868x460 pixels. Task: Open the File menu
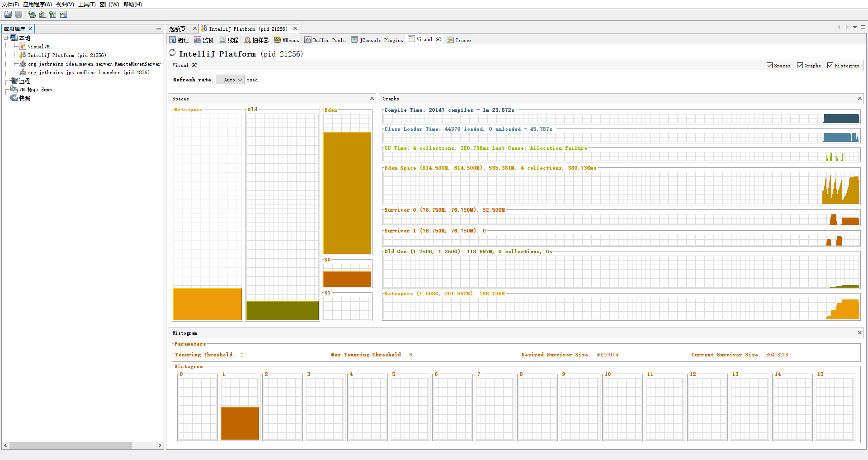10,5
